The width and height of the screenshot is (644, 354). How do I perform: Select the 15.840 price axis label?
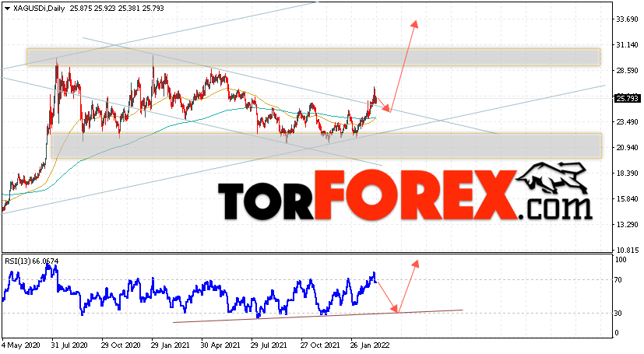(x=627, y=199)
